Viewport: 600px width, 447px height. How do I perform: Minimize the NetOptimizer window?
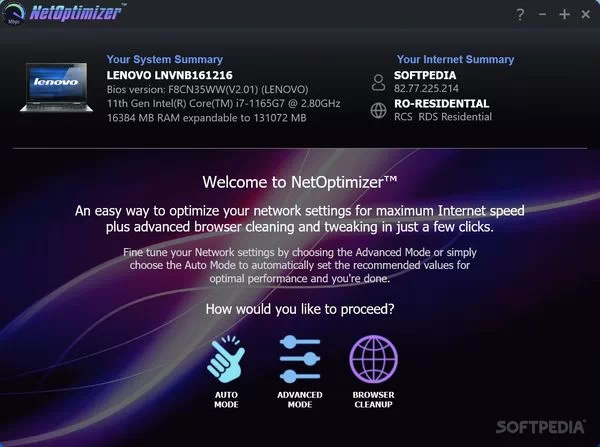pos(542,15)
